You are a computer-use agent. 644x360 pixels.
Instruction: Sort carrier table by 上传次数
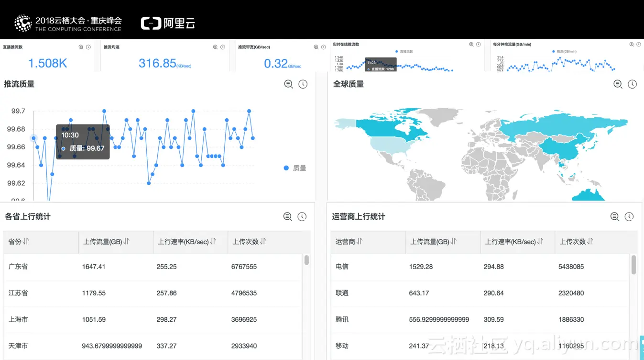pos(590,242)
